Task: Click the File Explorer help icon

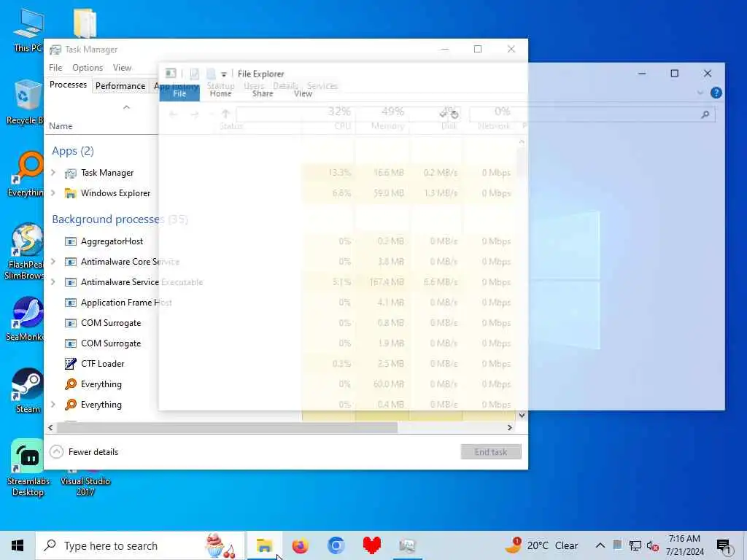Action: 716,93
